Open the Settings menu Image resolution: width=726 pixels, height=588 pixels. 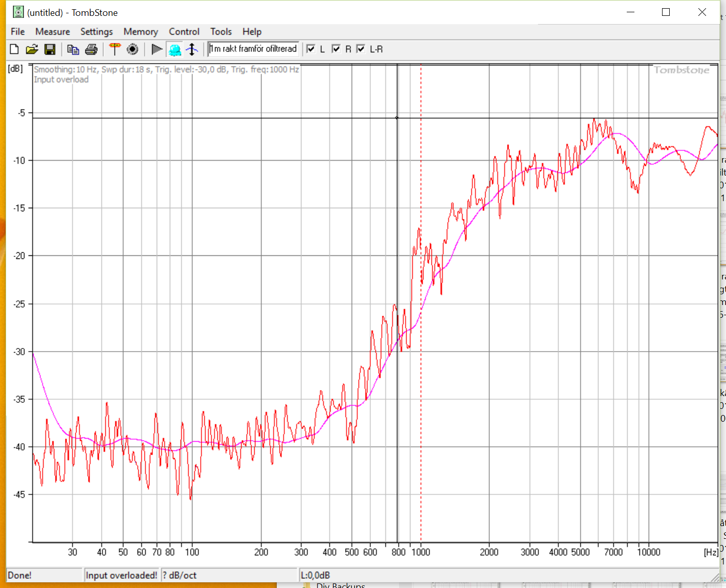[97, 32]
